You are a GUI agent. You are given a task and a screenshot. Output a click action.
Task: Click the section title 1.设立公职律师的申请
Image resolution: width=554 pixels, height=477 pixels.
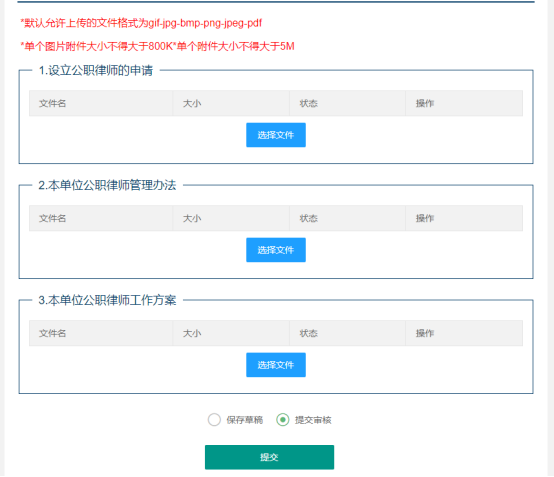(96, 70)
